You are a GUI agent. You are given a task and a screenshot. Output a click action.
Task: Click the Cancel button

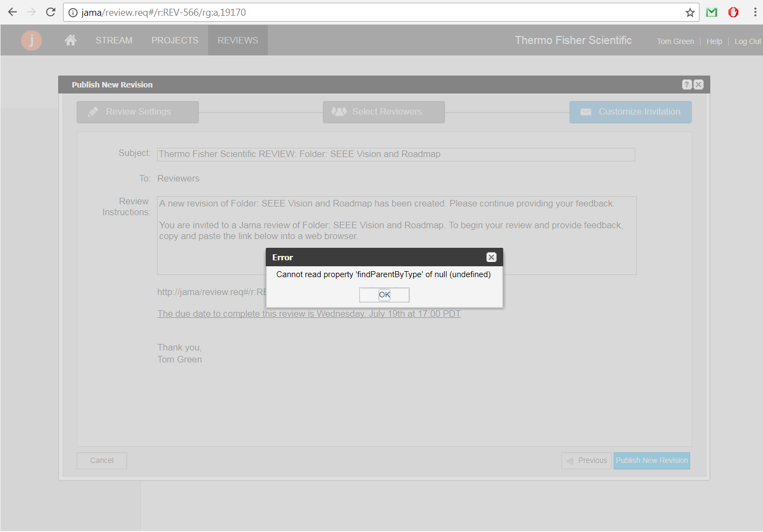[x=102, y=460]
